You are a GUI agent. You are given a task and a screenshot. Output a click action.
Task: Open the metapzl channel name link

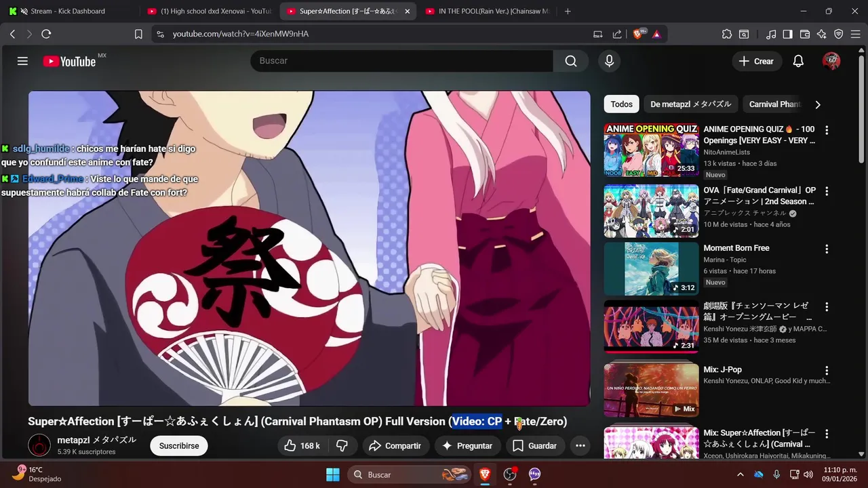click(96, 440)
